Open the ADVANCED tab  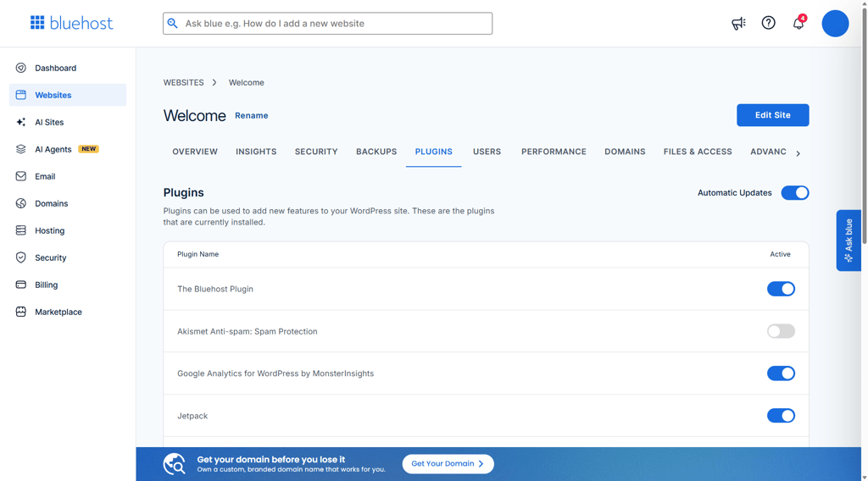(x=768, y=152)
